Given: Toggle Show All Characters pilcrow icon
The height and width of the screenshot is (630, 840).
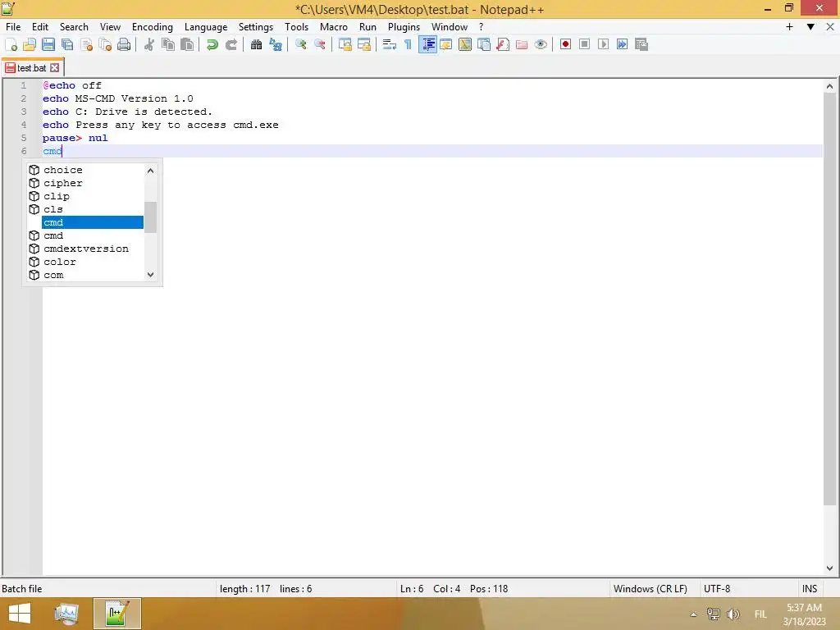Looking at the screenshot, I should [409, 44].
